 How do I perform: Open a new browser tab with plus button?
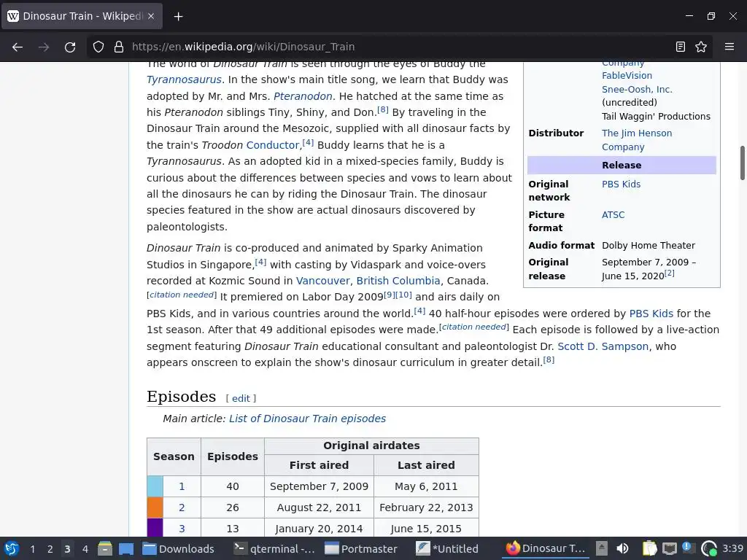click(x=178, y=17)
